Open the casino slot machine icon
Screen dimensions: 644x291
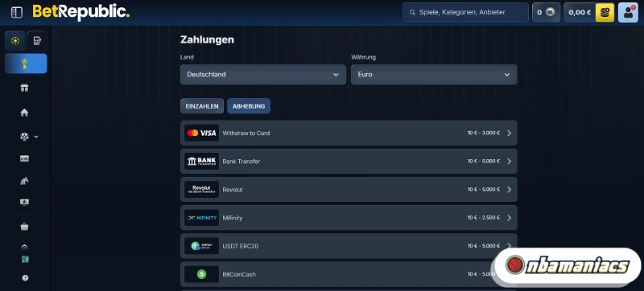[x=37, y=40]
